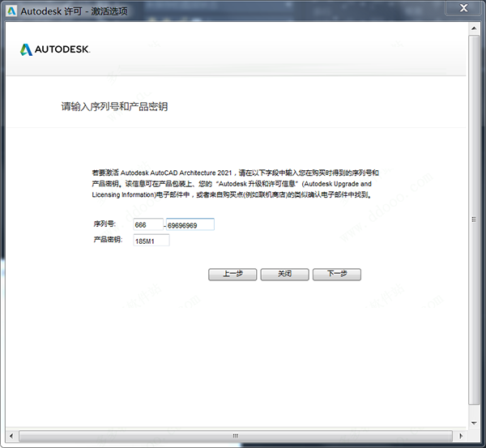
Task: Click the Autodesk logo in the header
Action: (55, 49)
